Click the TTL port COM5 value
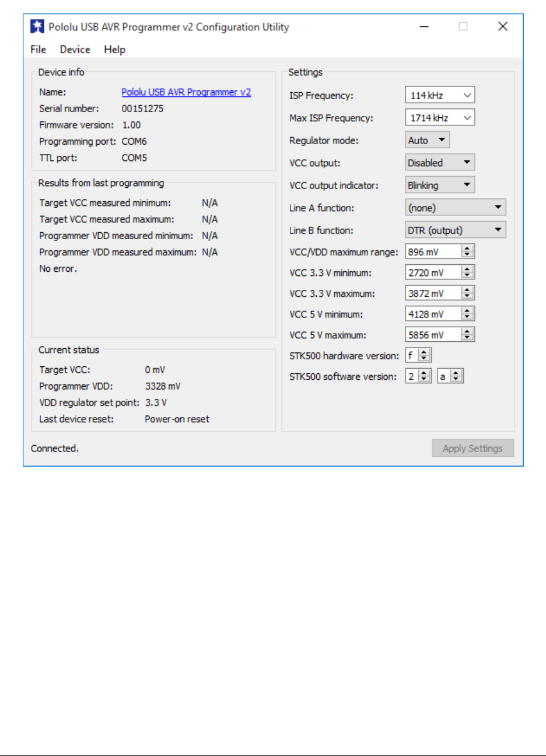 134,157
